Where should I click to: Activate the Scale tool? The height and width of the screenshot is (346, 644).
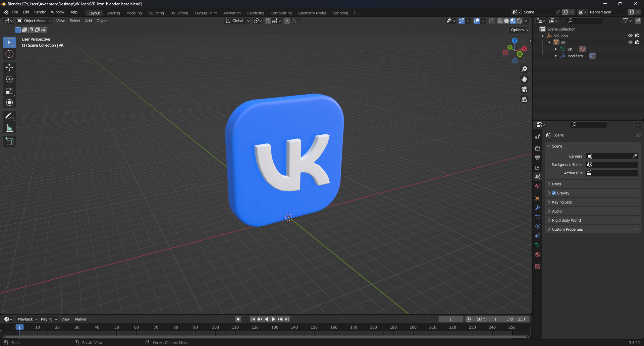pyautogui.click(x=9, y=91)
